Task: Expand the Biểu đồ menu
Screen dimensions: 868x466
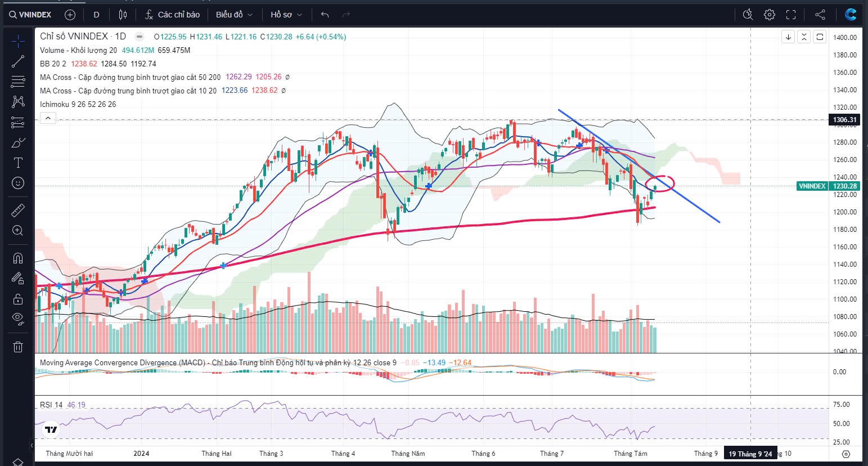Action: (x=234, y=15)
